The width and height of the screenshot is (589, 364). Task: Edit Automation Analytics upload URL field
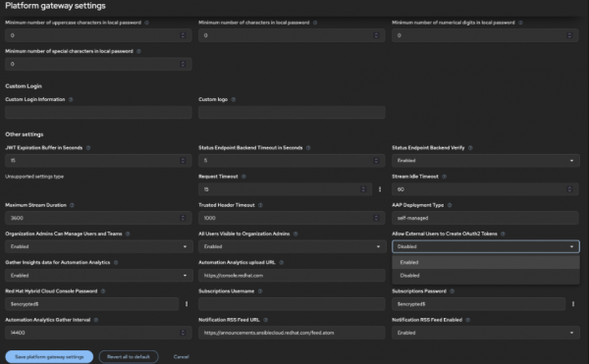[x=292, y=276]
